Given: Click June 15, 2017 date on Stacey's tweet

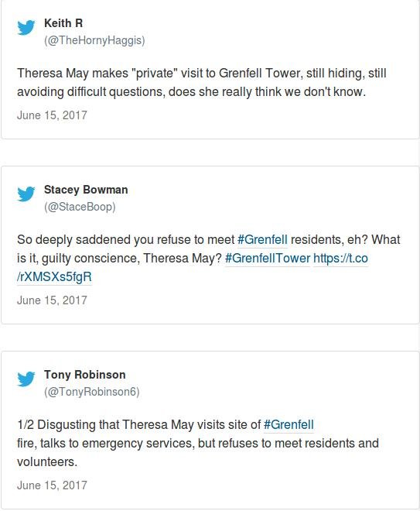Looking at the screenshot, I should (x=52, y=300).
